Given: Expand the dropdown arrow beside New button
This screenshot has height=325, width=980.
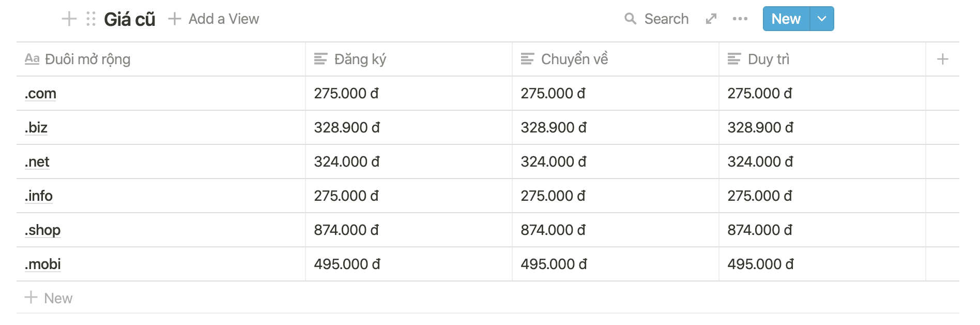Looking at the screenshot, I should coord(821,19).
